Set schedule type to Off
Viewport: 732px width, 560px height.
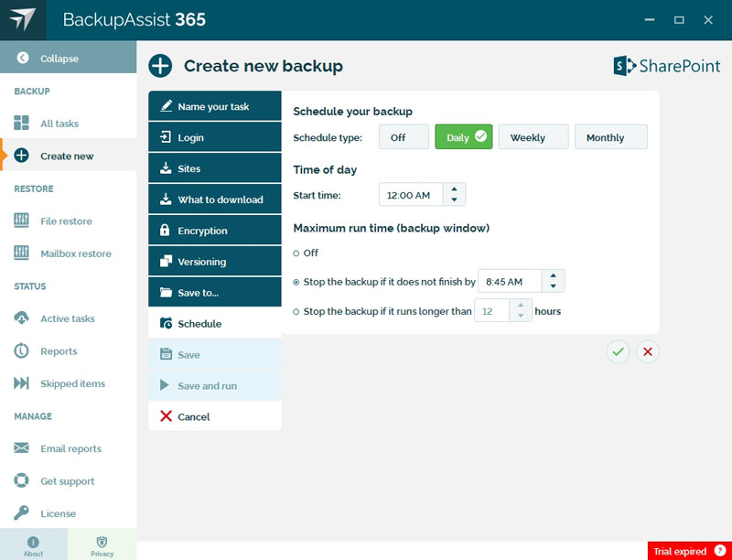click(404, 136)
